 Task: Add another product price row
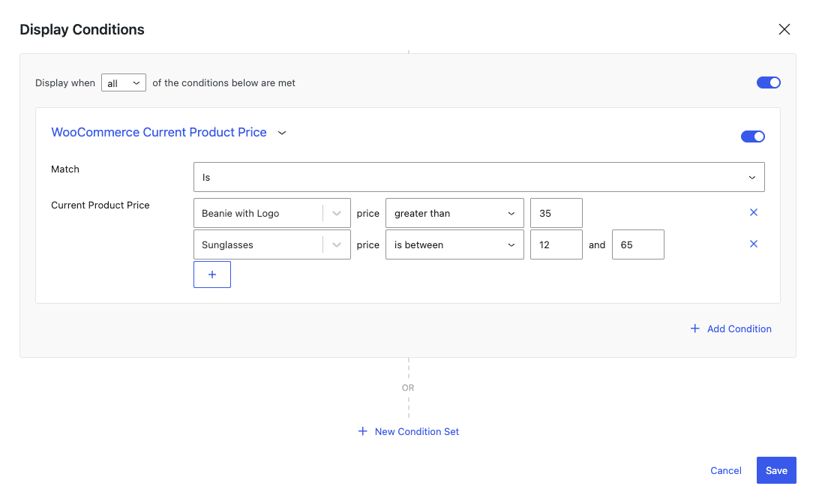[x=211, y=274]
